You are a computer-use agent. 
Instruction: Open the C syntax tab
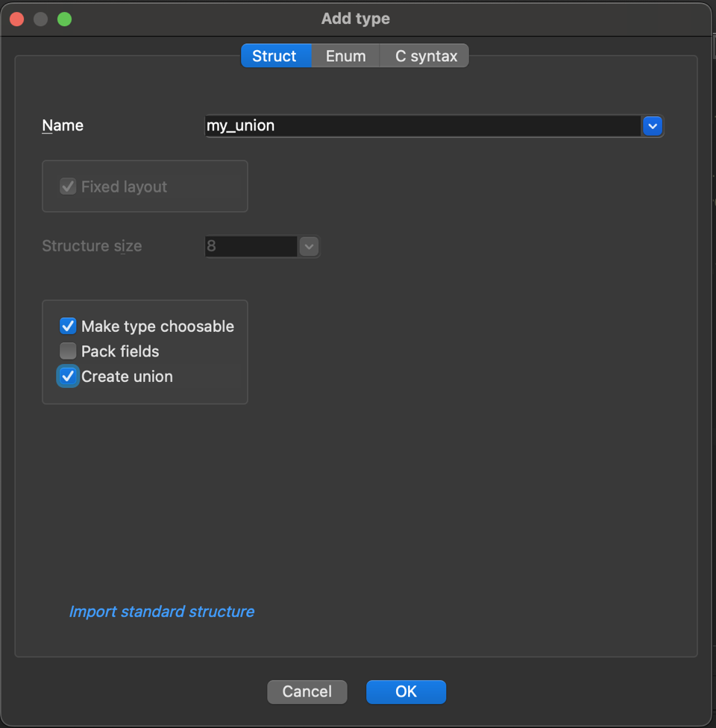pos(426,56)
